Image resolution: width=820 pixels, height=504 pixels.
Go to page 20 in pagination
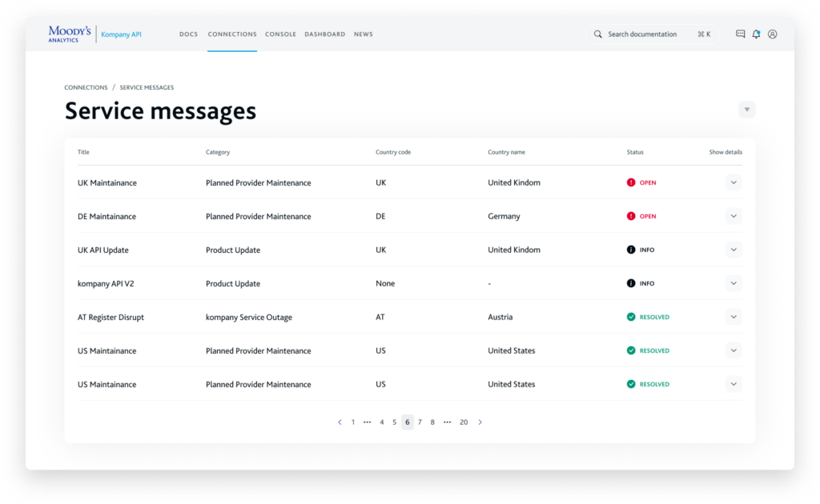click(464, 422)
